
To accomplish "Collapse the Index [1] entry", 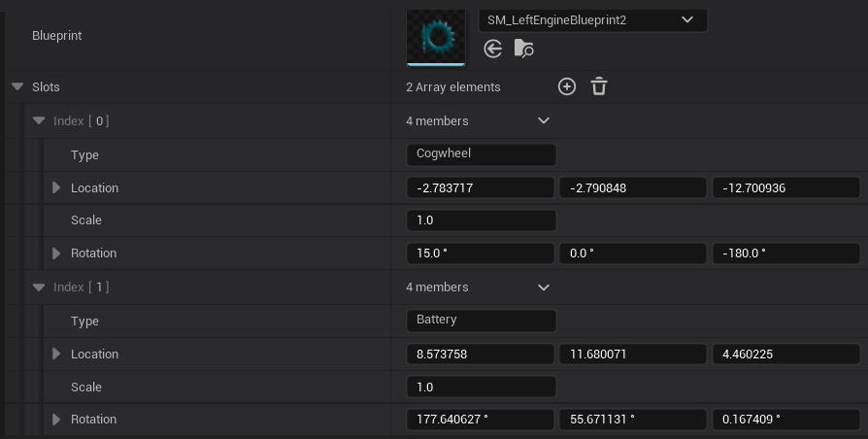I will coord(39,287).
